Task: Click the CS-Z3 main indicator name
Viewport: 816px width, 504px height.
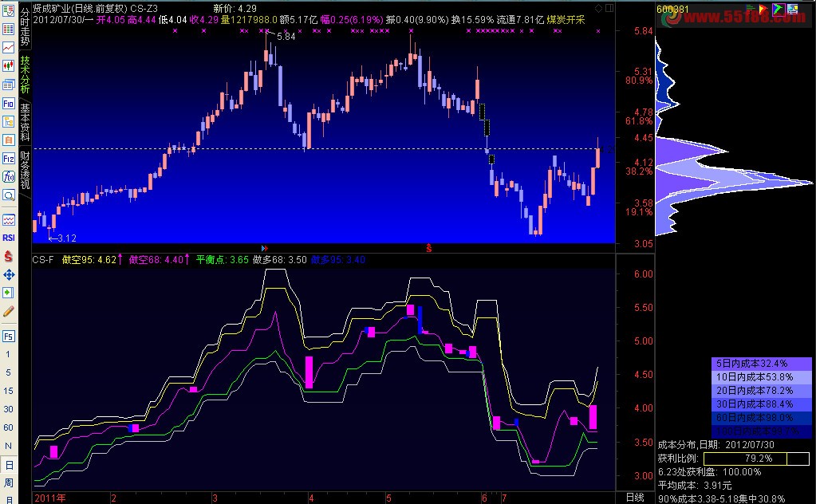Action: tap(144, 8)
